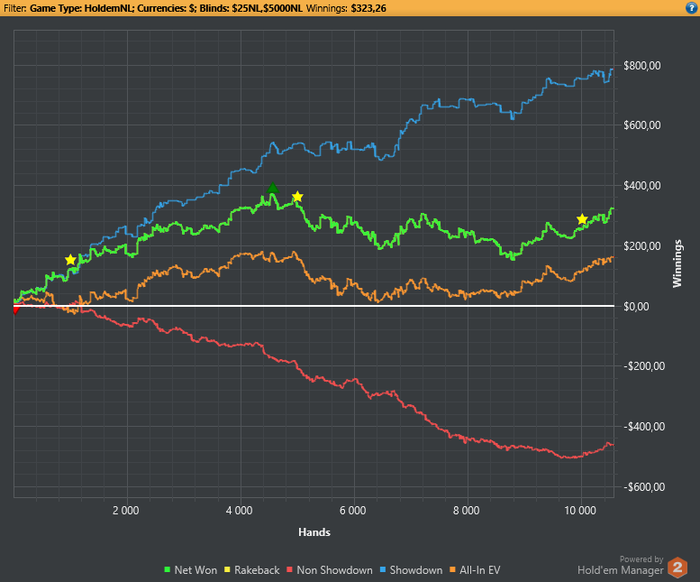Toggle the Net Won legend label
This screenshot has height=582, width=700.
point(196,570)
